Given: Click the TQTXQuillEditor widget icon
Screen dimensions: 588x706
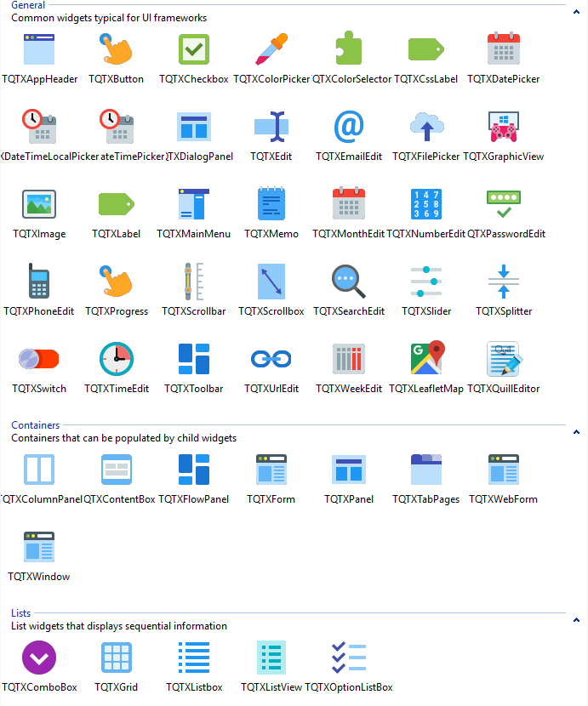Looking at the screenshot, I should tap(504, 359).
